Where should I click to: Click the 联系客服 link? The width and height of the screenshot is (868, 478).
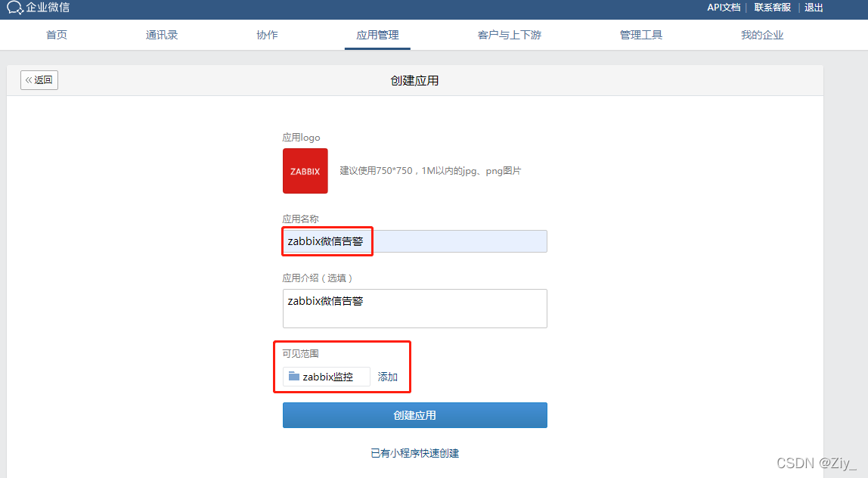[772, 8]
